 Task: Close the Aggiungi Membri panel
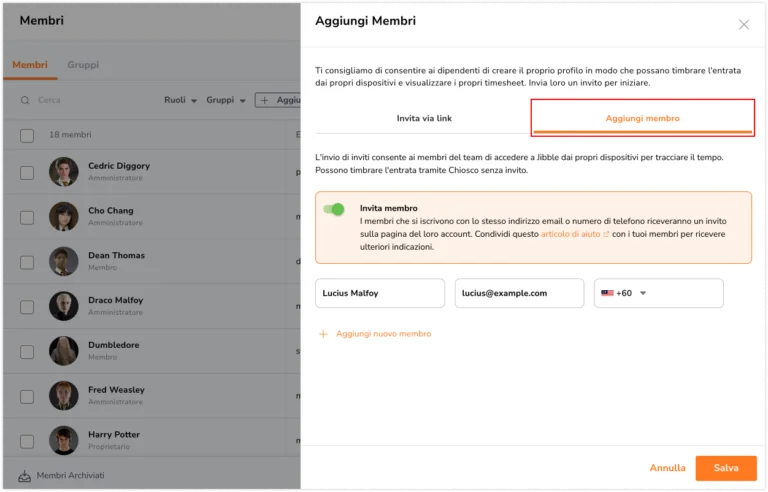(744, 25)
